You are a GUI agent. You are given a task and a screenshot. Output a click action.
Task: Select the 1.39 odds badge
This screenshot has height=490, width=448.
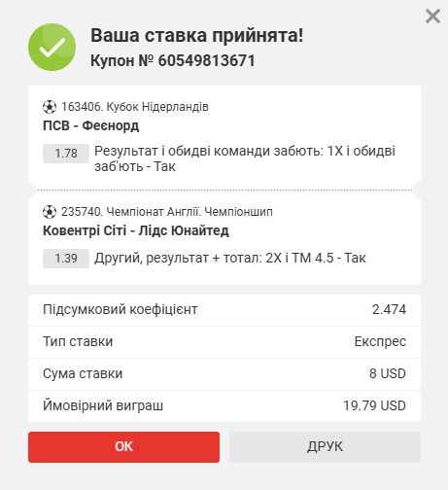pos(66,259)
